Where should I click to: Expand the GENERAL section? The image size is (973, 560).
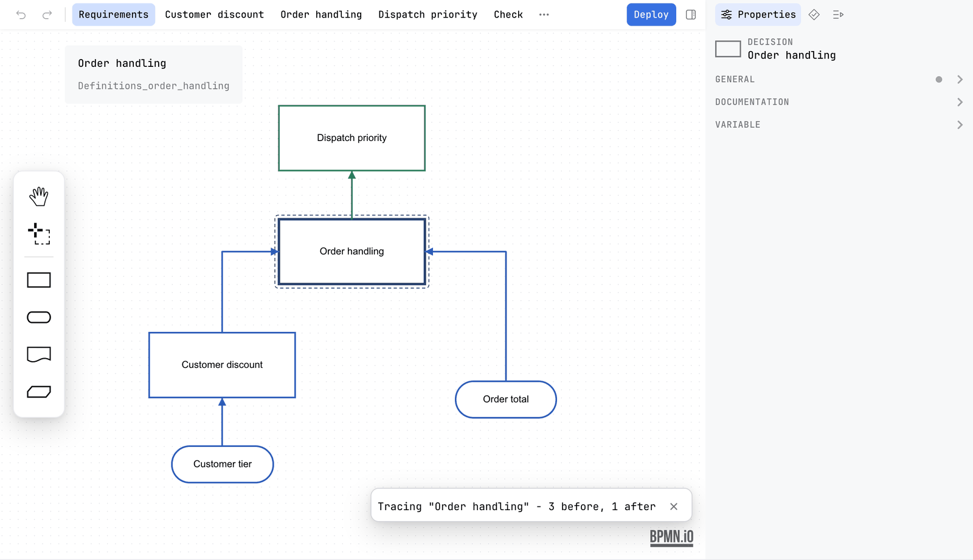pyautogui.click(x=839, y=80)
